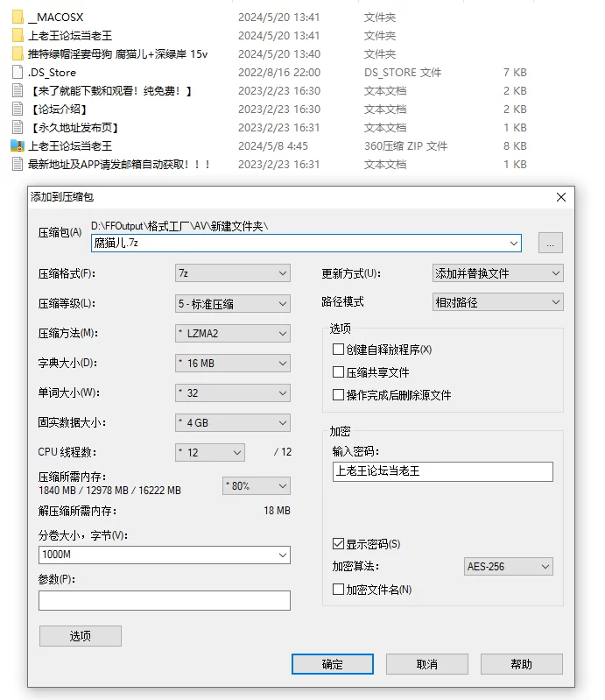The width and height of the screenshot is (605, 700).
Task: Open the memory usage 80% dropdown
Action: tap(257, 485)
